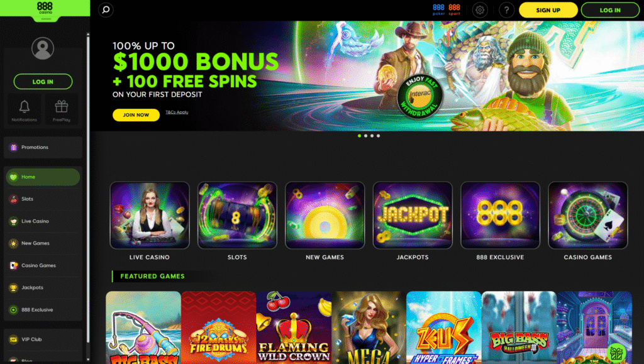Open the help question mark icon

[x=506, y=10]
